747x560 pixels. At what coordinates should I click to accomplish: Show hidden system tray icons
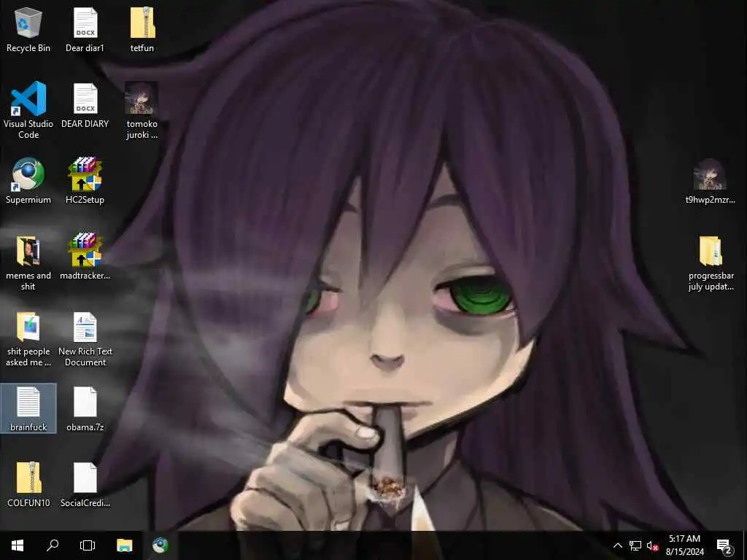(x=617, y=545)
